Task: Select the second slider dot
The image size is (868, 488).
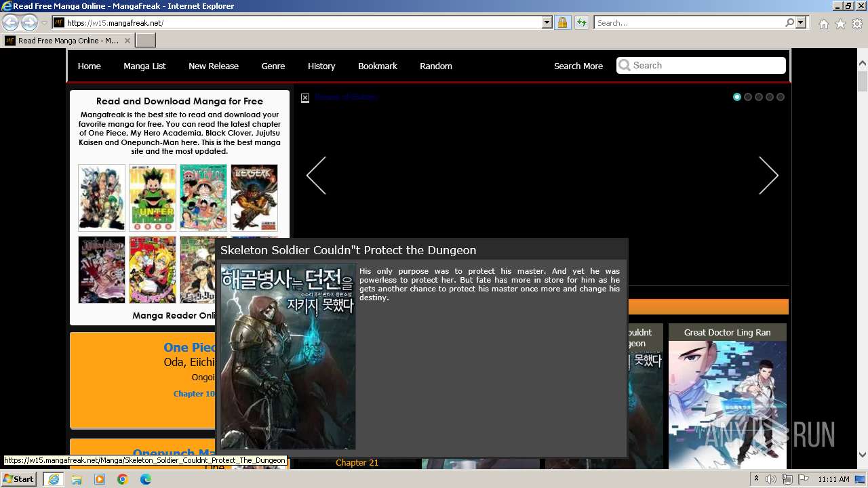Action: 748,97
